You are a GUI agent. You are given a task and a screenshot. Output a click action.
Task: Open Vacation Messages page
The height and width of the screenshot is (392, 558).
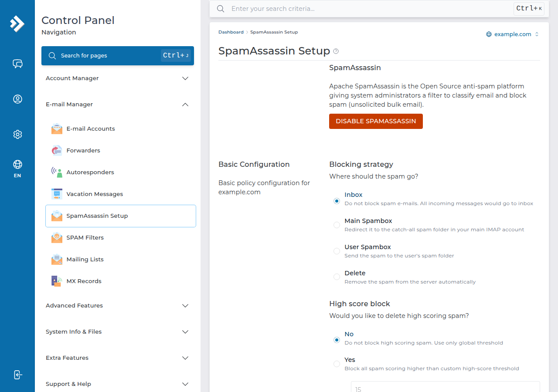[121, 194]
